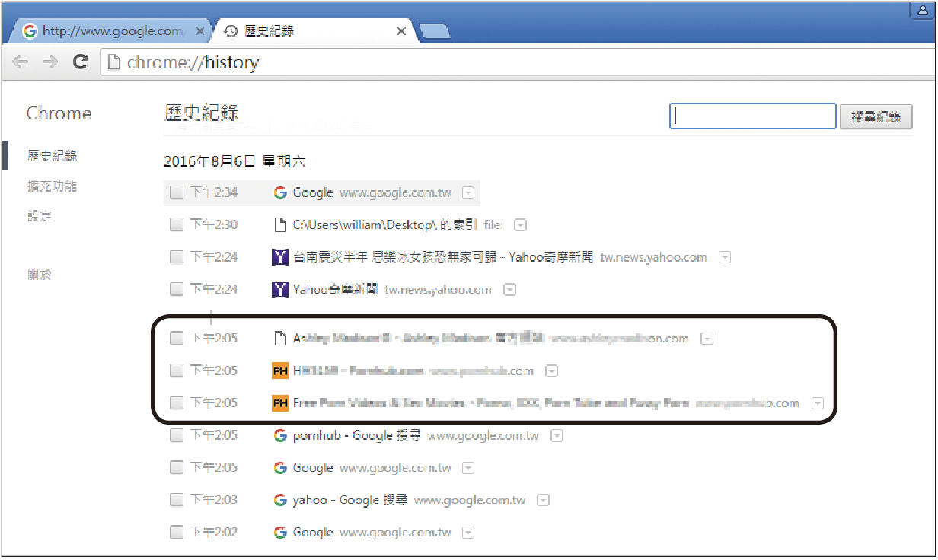
Task: Click the Chrome heading in the sidebar
Action: coord(59,113)
